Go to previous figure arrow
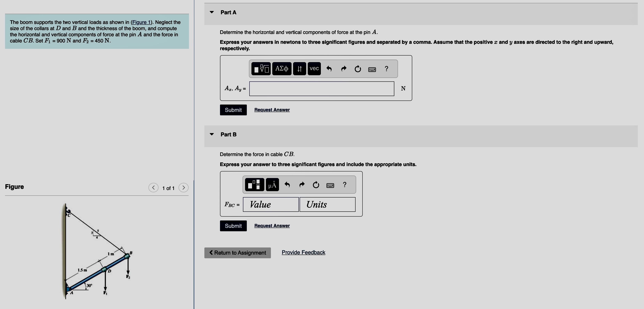This screenshot has height=309, width=644. point(153,187)
